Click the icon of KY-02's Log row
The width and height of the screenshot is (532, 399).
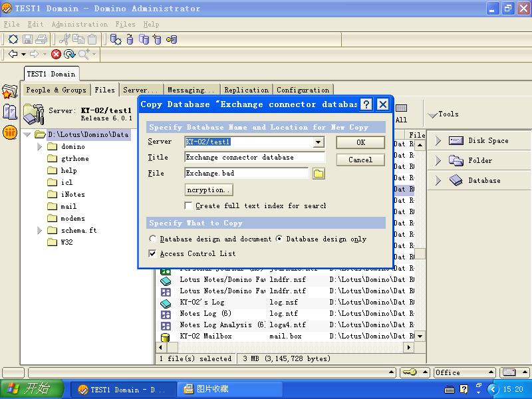[165, 303]
